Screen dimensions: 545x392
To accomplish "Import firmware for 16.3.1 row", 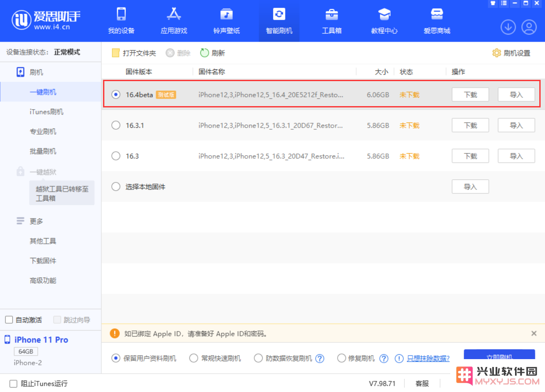I will click(517, 125).
